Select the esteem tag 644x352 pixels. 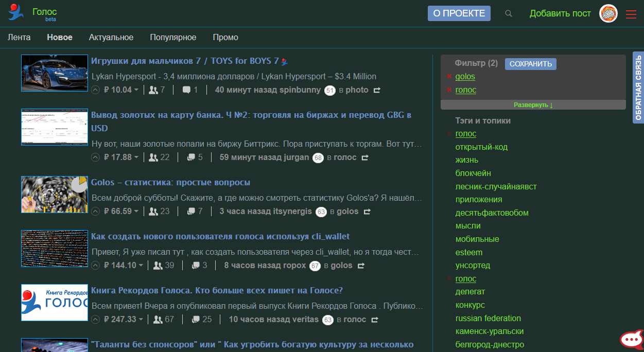(x=469, y=253)
